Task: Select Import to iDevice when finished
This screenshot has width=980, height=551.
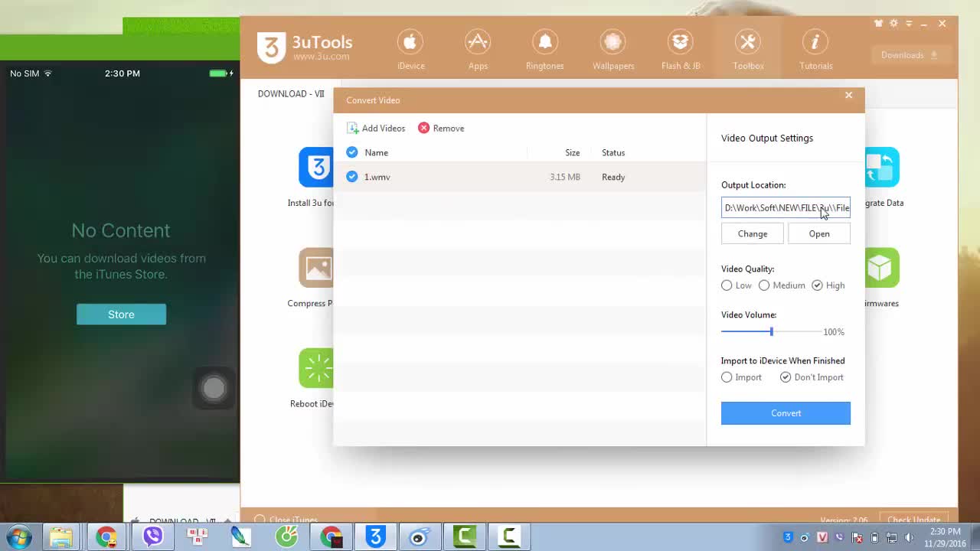Action: 727,377
